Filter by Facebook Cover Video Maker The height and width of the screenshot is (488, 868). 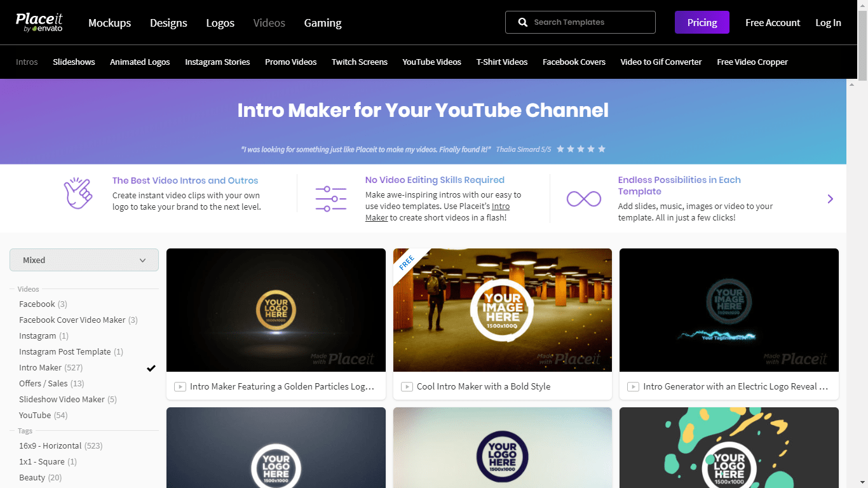78,320
